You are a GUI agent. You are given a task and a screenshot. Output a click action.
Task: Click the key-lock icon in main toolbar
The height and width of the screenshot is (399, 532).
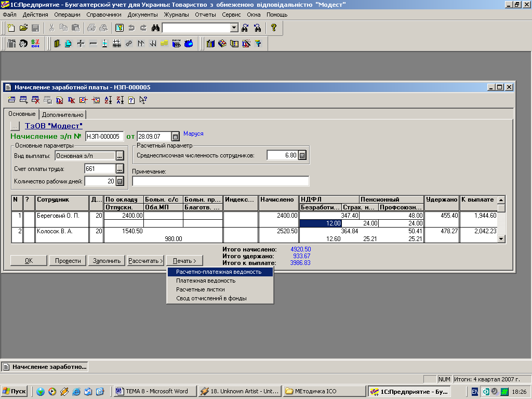click(119, 28)
